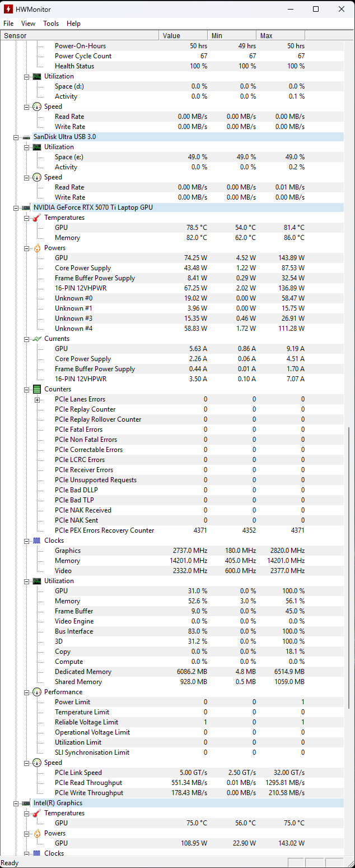Click the blue Clocks icon under NVIDIA GPU
This screenshot has width=355, height=868.
(x=37, y=541)
